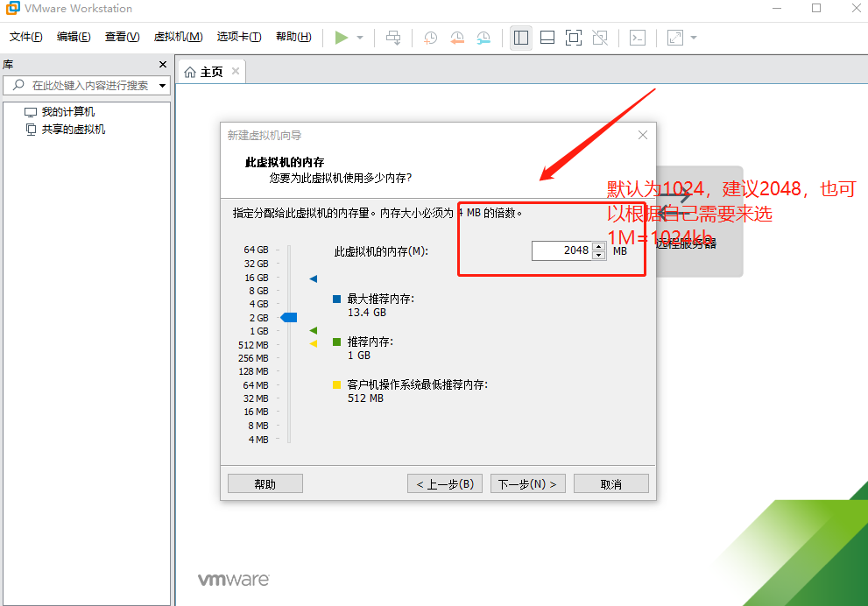This screenshot has height=606, width=868.
Task: Select 共享的虚拟机 in the library tree
Action: [73, 130]
